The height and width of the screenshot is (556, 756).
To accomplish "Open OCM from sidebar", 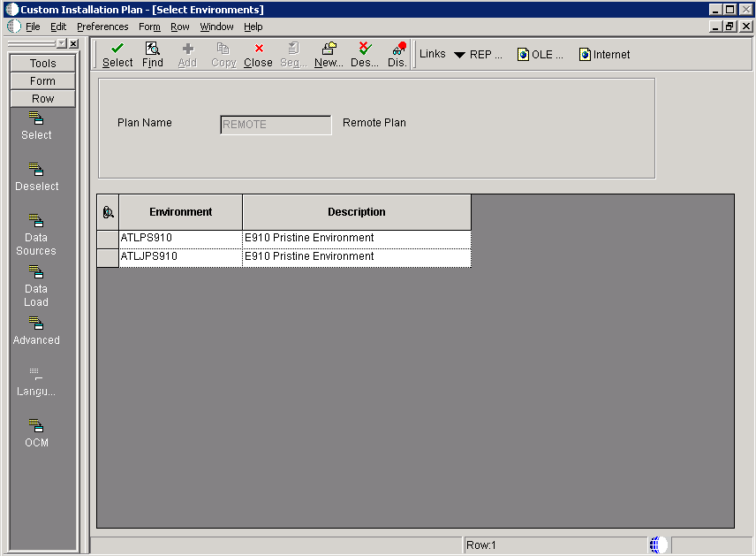I will click(x=36, y=433).
